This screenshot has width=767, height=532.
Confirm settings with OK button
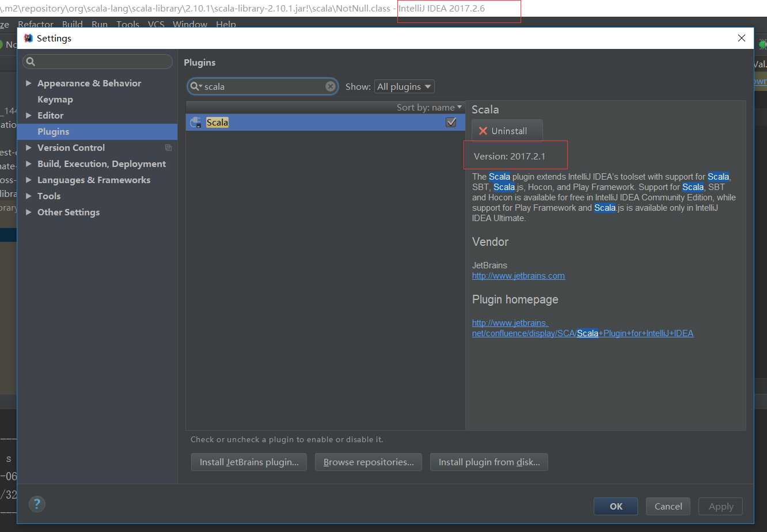[x=616, y=506]
